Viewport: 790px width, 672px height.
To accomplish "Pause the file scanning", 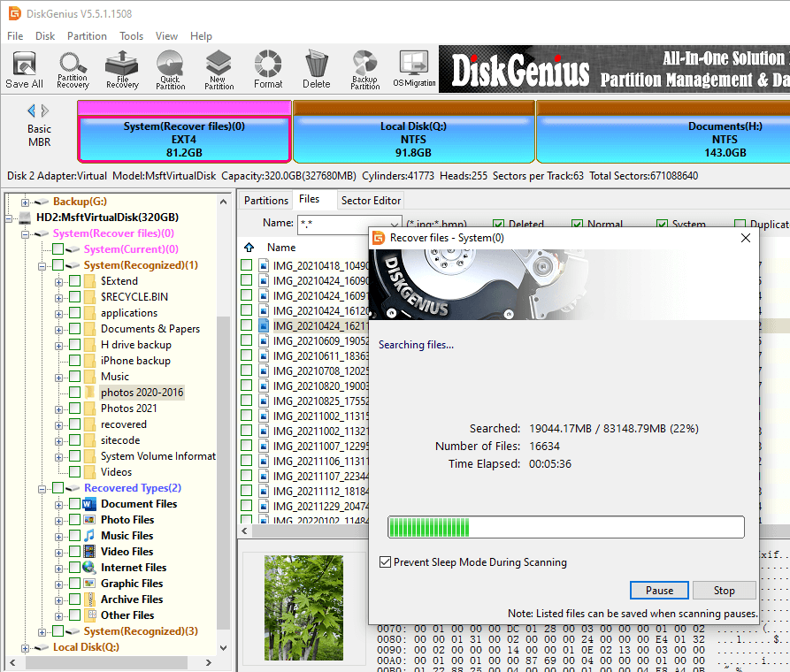I will [659, 591].
